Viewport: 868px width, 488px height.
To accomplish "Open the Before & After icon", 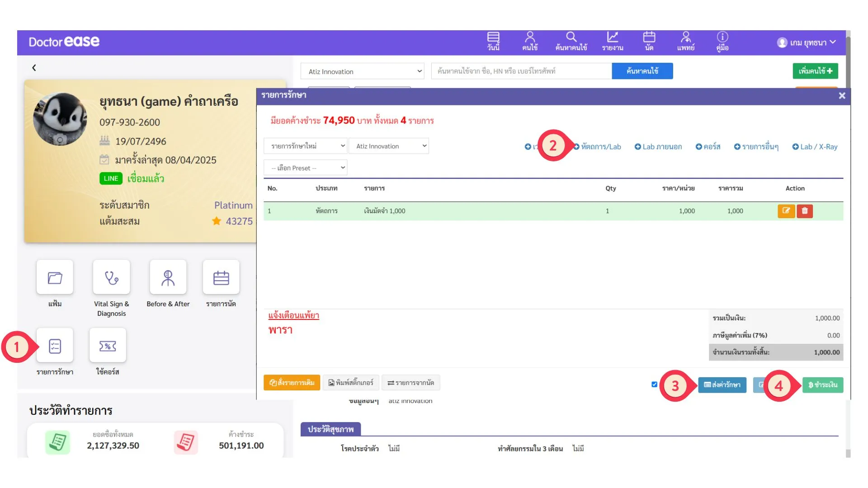I will coord(168,277).
